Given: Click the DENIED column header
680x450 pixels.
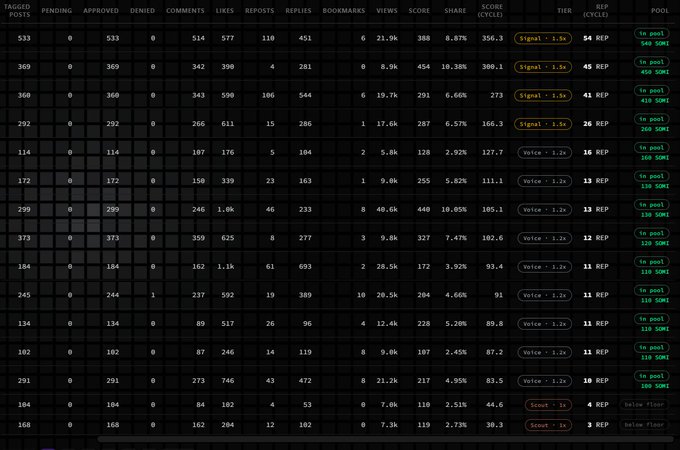Looking at the screenshot, I should [142, 10].
